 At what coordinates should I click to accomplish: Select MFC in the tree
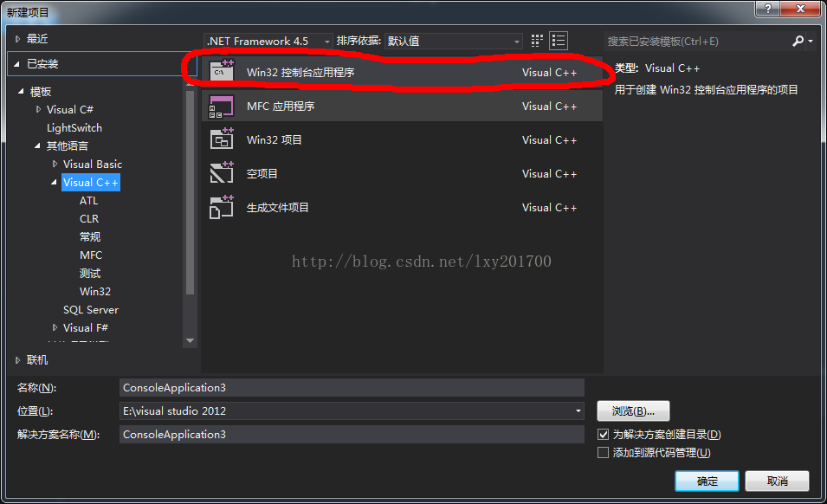91,255
